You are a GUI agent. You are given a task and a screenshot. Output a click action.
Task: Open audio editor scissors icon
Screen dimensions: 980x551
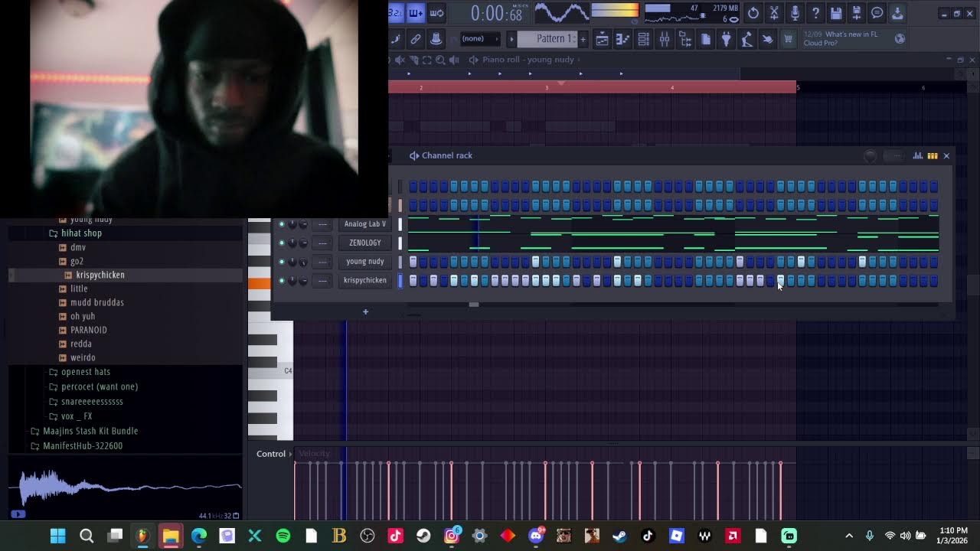tap(774, 13)
